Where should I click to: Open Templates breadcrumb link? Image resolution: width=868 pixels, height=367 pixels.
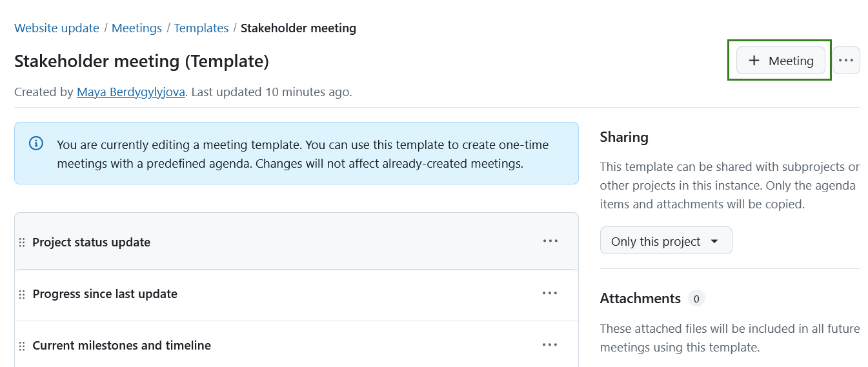pyautogui.click(x=201, y=28)
